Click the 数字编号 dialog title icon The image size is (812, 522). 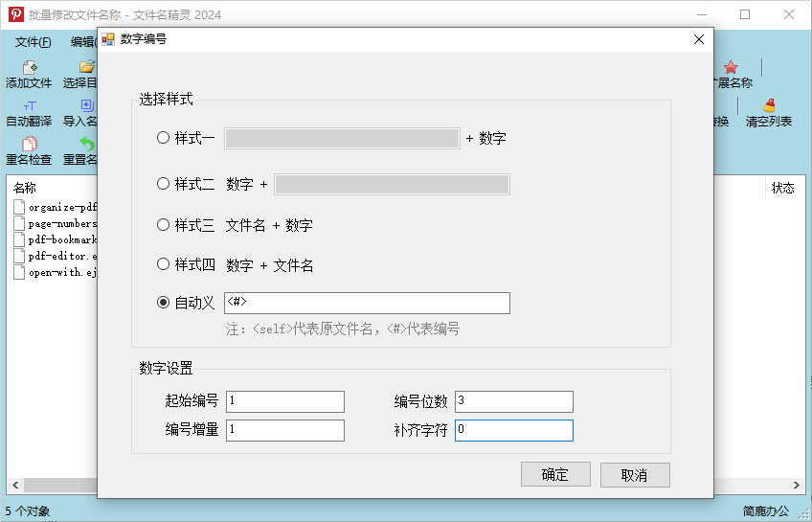click(107, 39)
